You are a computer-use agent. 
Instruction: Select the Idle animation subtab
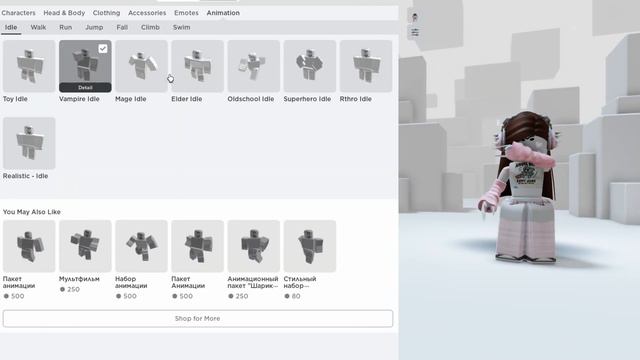point(11,27)
